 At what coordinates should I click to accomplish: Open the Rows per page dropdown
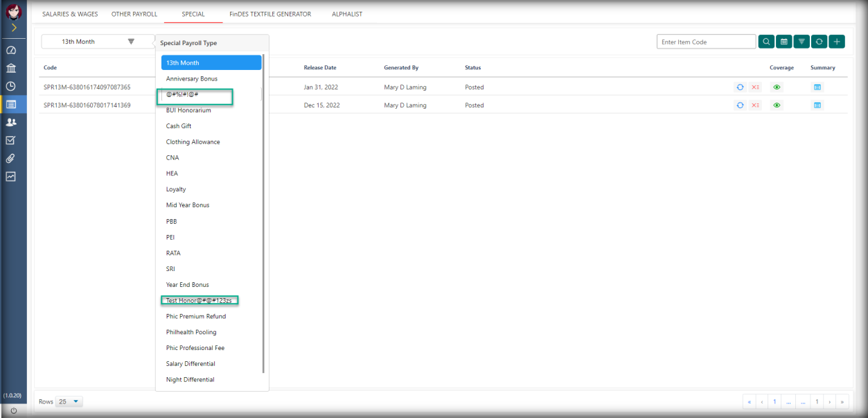pos(69,401)
